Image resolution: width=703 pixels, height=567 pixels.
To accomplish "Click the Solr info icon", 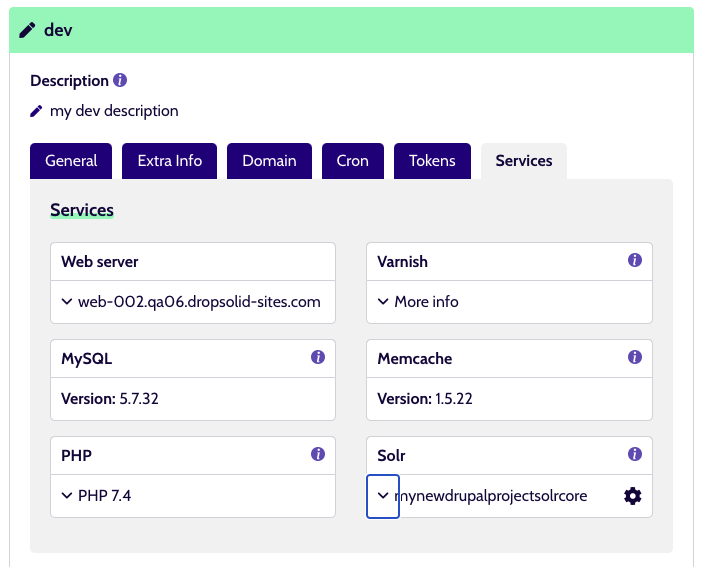I will 634,454.
